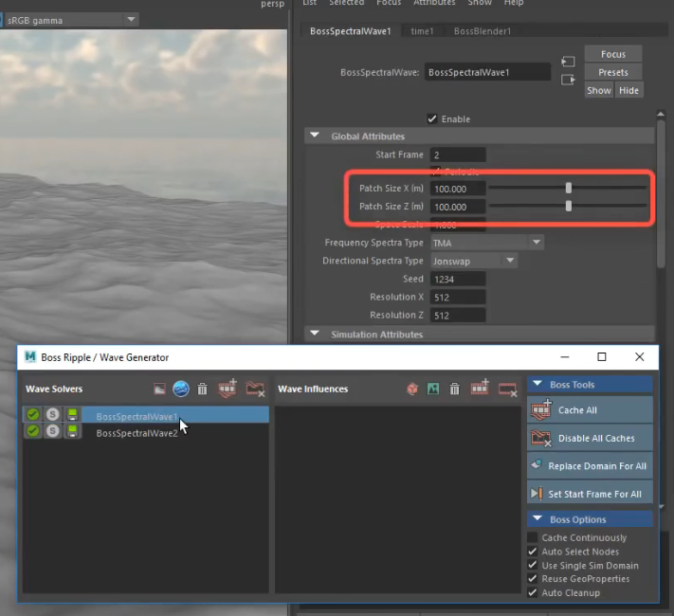674x616 pixels.
Task: Click the Set Start Frame icon
Action: tap(537, 493)
